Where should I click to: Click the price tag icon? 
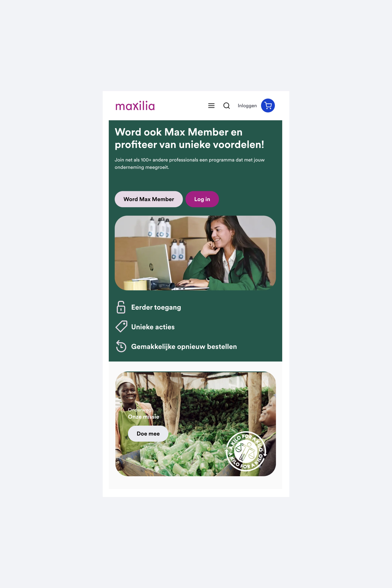[122, 326]
